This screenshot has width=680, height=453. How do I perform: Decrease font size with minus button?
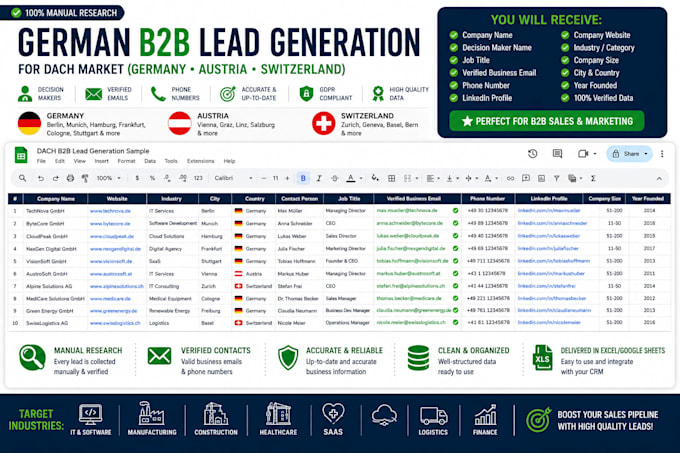(x=264, y=178)
